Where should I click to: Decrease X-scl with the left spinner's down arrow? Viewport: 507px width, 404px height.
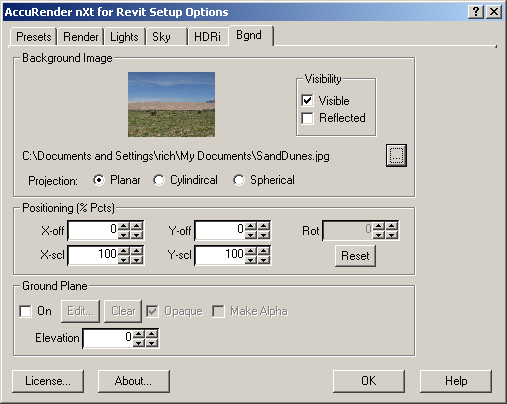(x=124, y=260)
